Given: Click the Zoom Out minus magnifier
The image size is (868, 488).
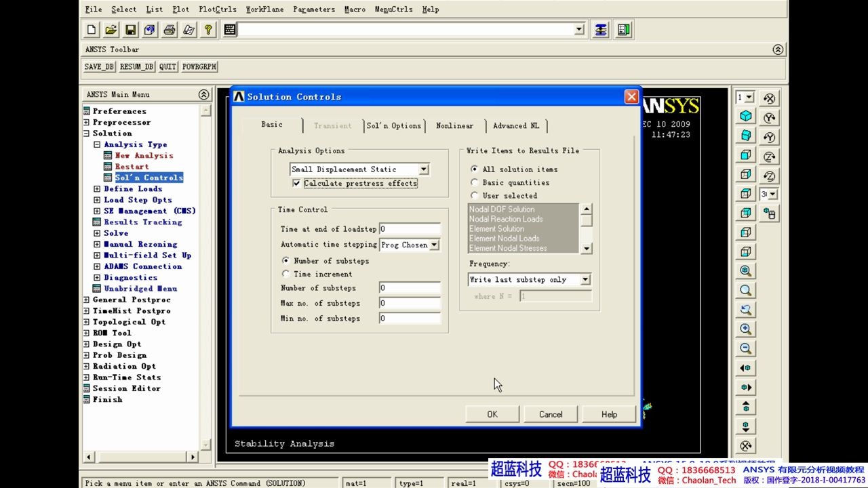Looking at the screenshot, I should click(x=746, y=348).
